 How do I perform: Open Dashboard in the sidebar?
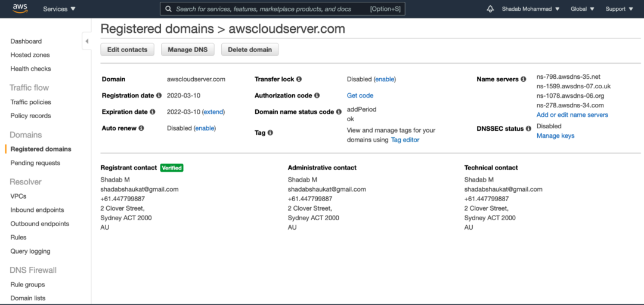(x=26, y=41)
